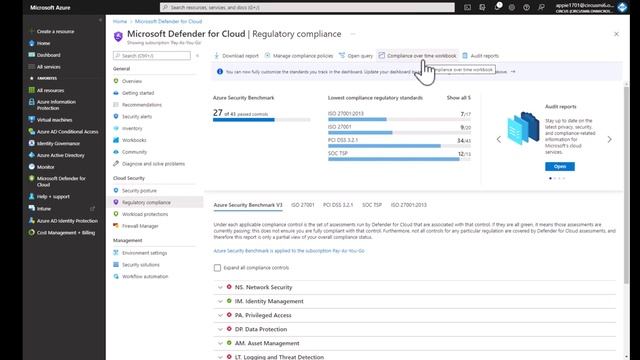Click the Azure Information Protection icon
This screenshot has height=360, width=640.
31,102
